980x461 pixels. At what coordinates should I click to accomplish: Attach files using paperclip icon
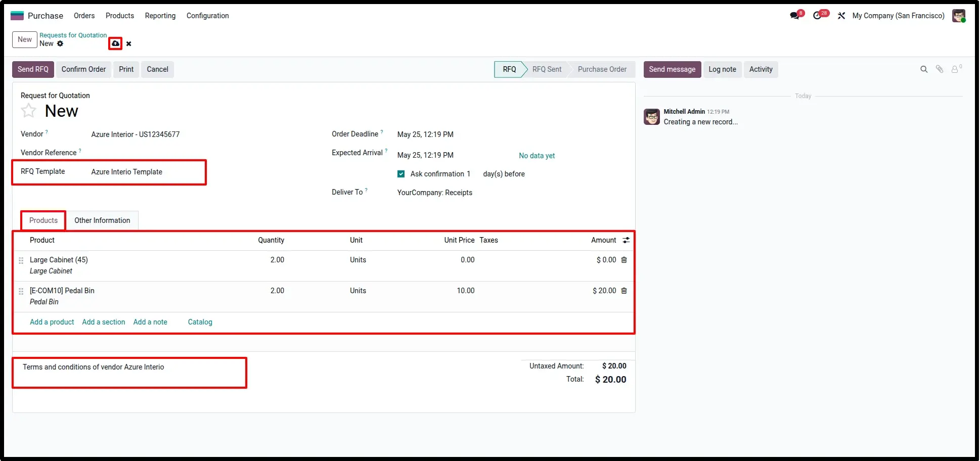pyautogui.click(x=940, y=69)
